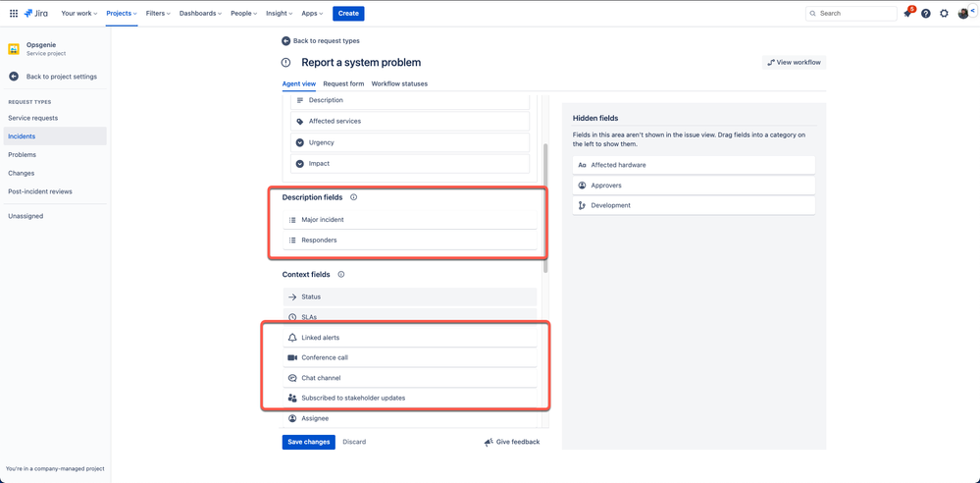The width and height of the screenshot is (980, 483).
Task: Click the Impact field dropdown icon
Action: (x=300, y=163)
